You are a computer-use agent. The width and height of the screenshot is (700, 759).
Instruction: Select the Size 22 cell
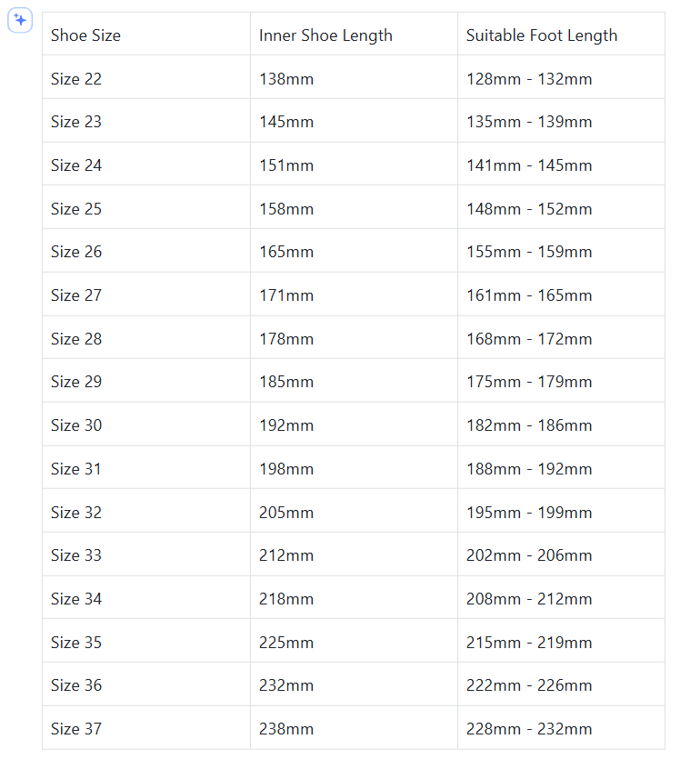(76, 79)
